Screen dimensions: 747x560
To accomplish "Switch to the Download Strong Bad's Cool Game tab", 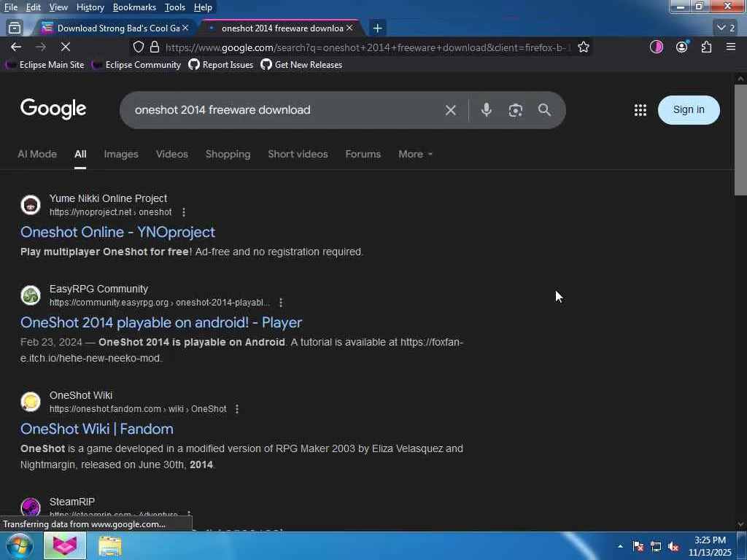I will tap(115, 28).
